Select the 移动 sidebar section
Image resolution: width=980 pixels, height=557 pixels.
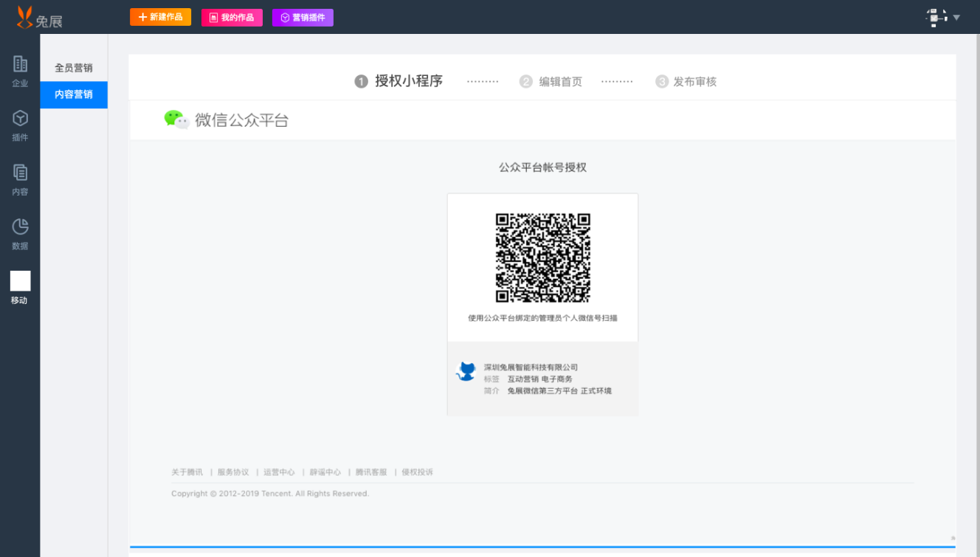[x=20, y=288]
